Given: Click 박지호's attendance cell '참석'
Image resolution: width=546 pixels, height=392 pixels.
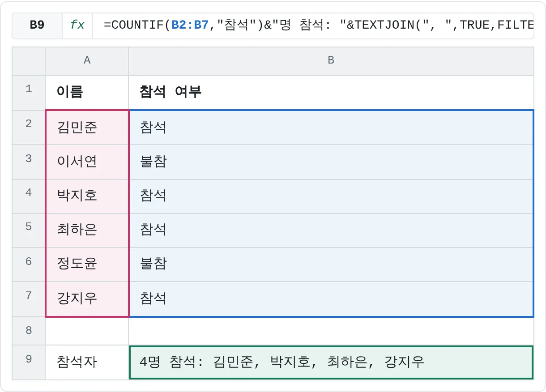Looking at the screenshot, I should coord(331,196).
